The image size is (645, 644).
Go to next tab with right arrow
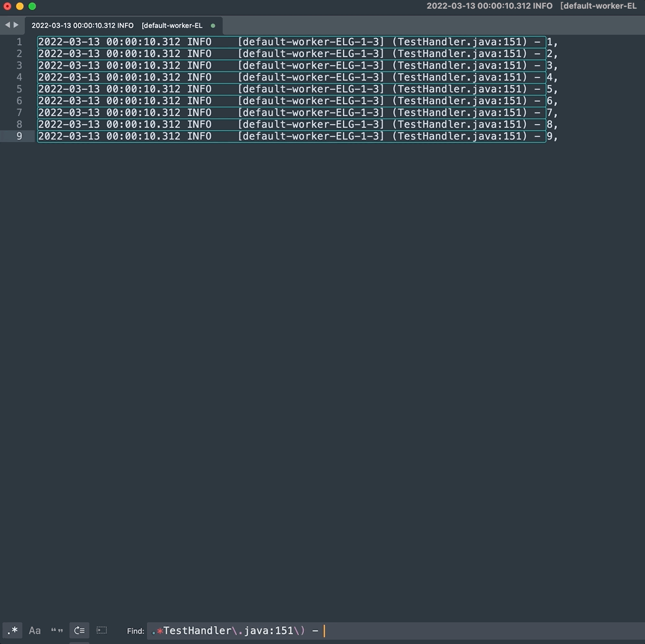coord(16,25)
